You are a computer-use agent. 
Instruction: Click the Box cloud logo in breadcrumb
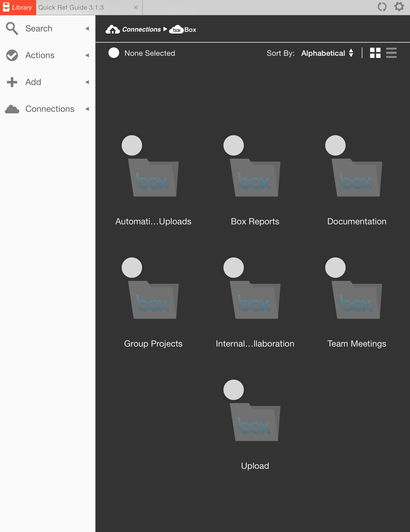(x=176, y=30)
